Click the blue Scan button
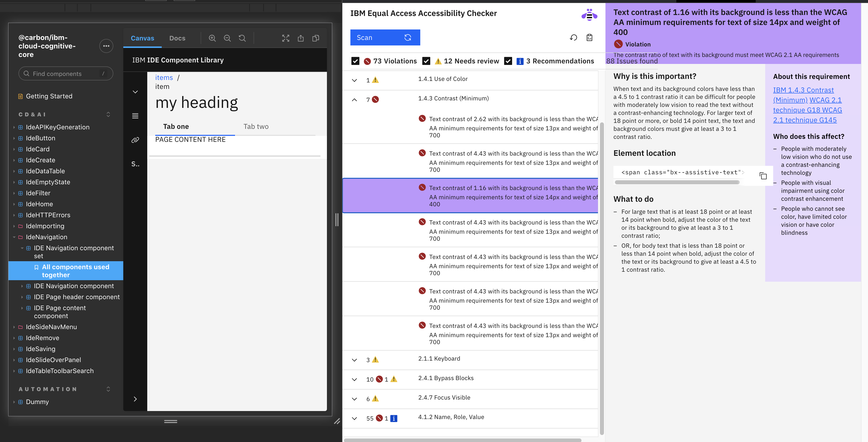This screenshot has height=442, width=868. [x=385, y=37]
